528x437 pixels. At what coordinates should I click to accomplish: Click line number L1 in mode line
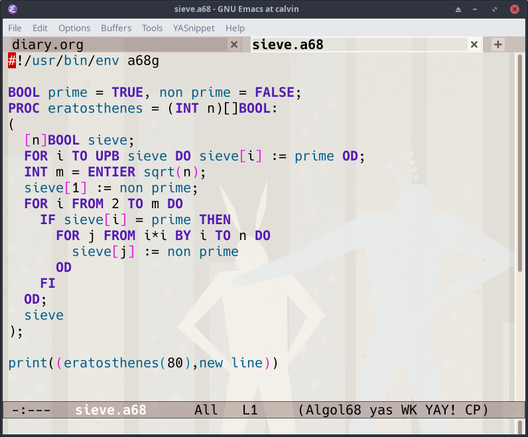tap(250, 410)
